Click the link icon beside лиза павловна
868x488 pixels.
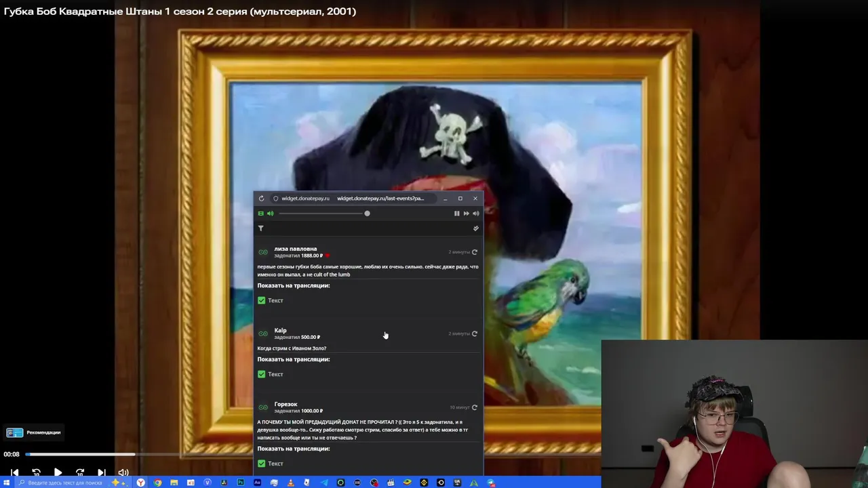[263, 252]
